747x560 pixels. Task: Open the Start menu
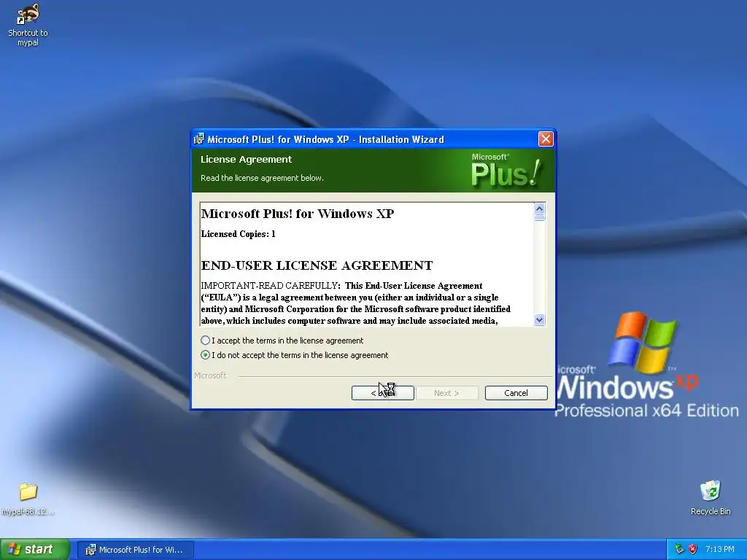click(x=35, y=549)
